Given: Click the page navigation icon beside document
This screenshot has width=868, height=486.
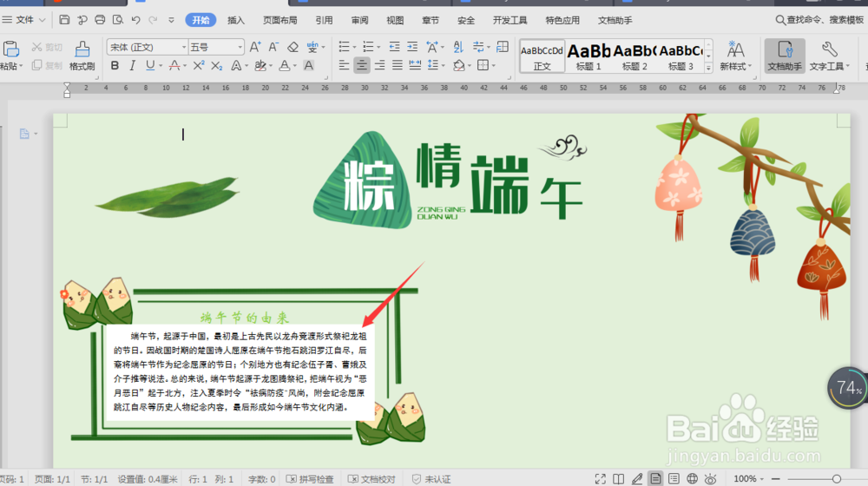Looking at the screenshot, I should [24, 134].
